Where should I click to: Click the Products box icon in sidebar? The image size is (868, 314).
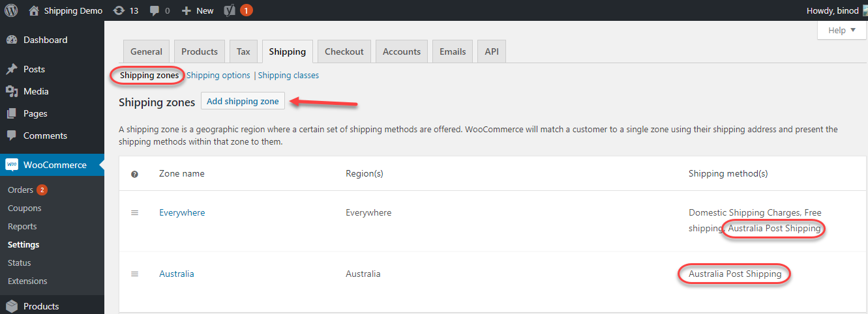coord(11,306)
